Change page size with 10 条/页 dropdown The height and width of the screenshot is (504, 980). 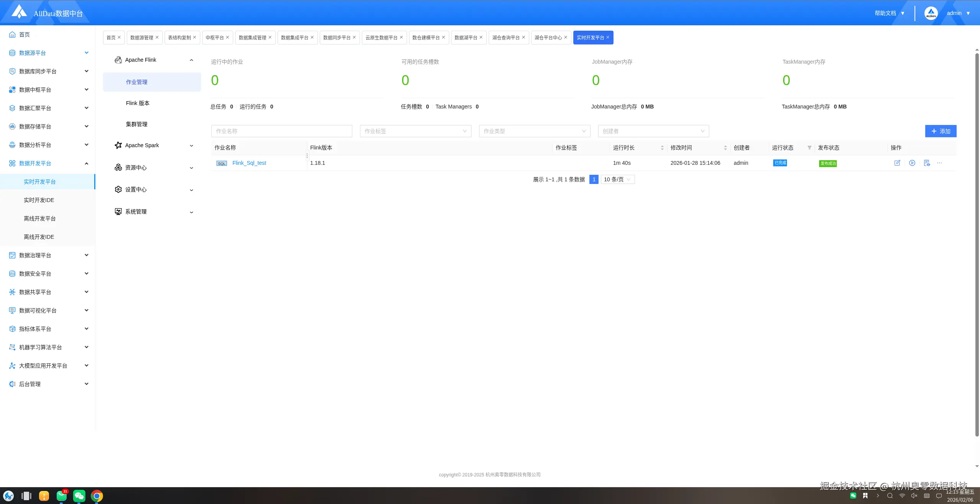(617, 179)
